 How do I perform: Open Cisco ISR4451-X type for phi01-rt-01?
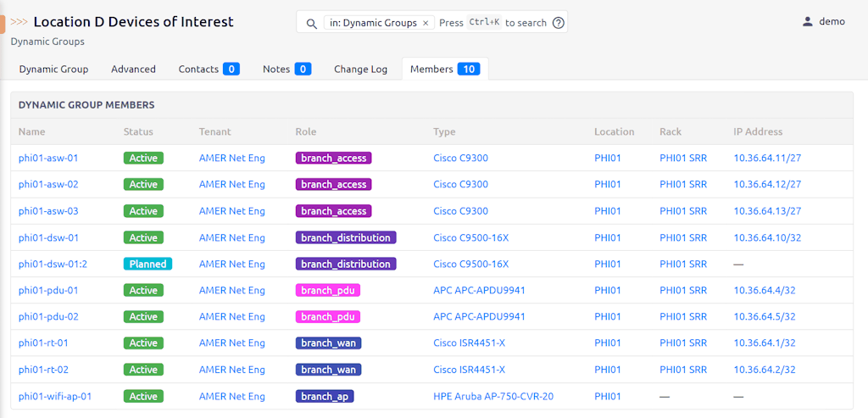click(469, 343)
